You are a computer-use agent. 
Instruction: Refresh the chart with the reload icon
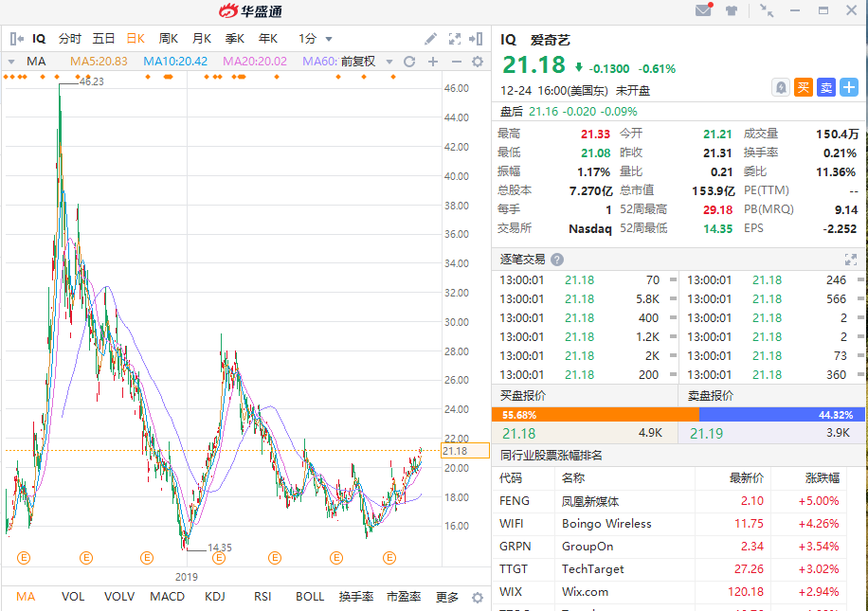click(409, 62)
